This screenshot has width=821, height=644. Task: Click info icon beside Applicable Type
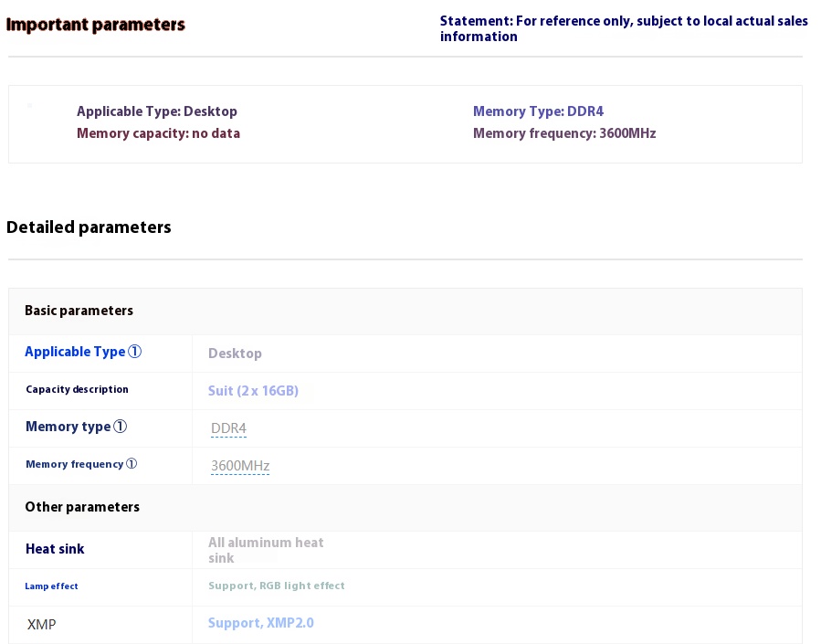[x=134, y=352]
